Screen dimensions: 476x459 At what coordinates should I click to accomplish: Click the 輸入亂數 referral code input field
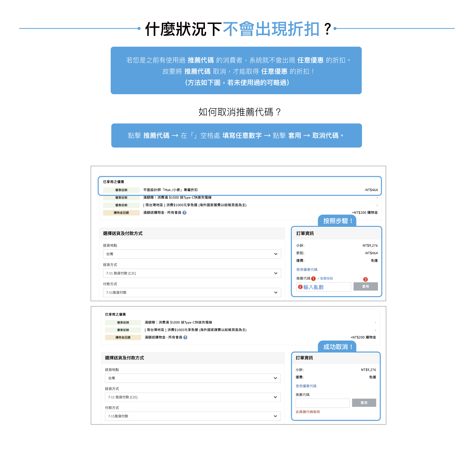tap(324, 287)
